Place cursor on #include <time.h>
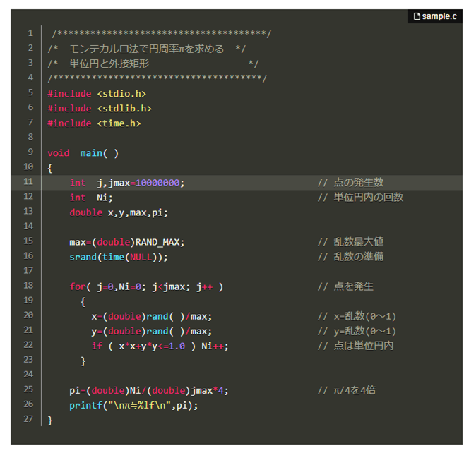This screenshot has width=476, height=453. click(94, 123)
